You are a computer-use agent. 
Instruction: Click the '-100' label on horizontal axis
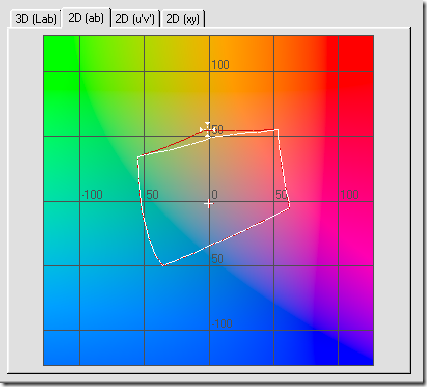92,194
